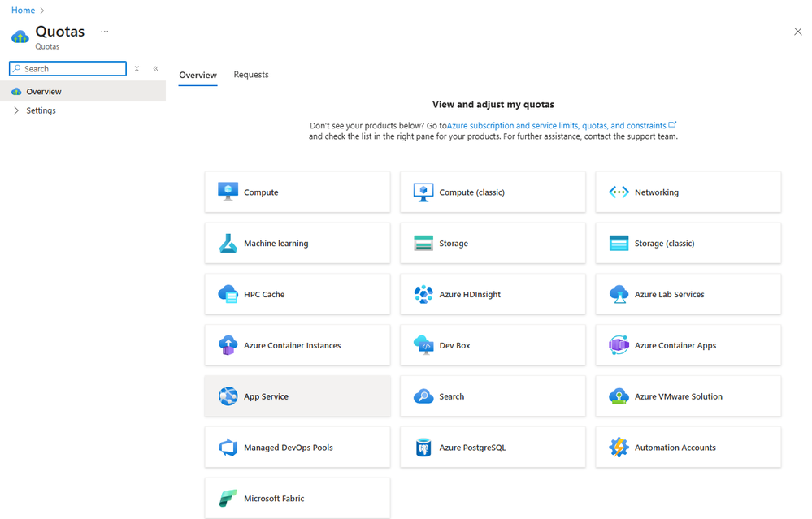
Task: Switch to the Requests tab
Action: [x=251, y=75]
